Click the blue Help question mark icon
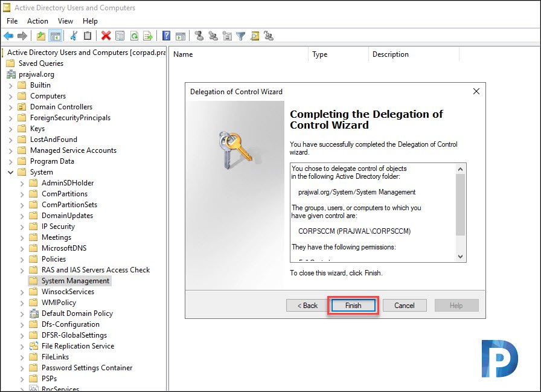 tap(166, 36)
